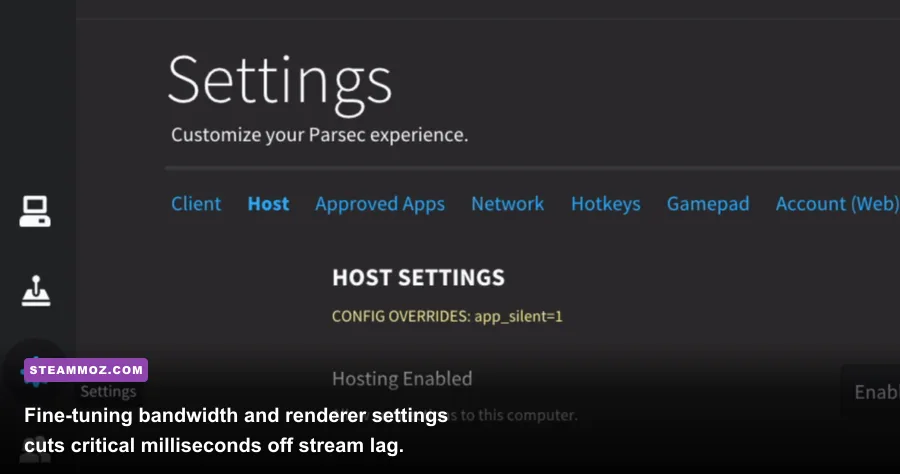This screenshot has width=900, height=474.
Task: Open the Computers sidebar icon
Action: point(35,211)
